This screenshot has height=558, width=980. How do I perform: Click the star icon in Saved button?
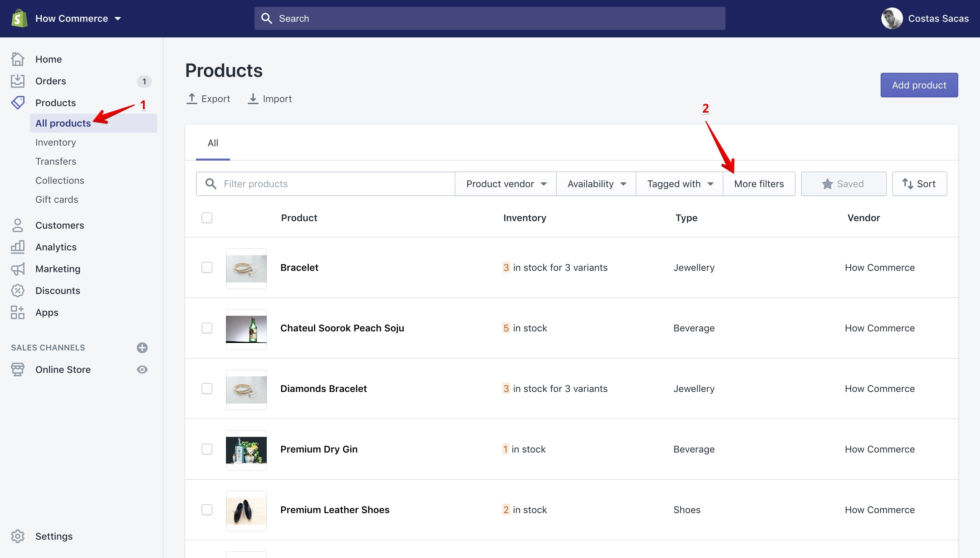coord(827,184)
